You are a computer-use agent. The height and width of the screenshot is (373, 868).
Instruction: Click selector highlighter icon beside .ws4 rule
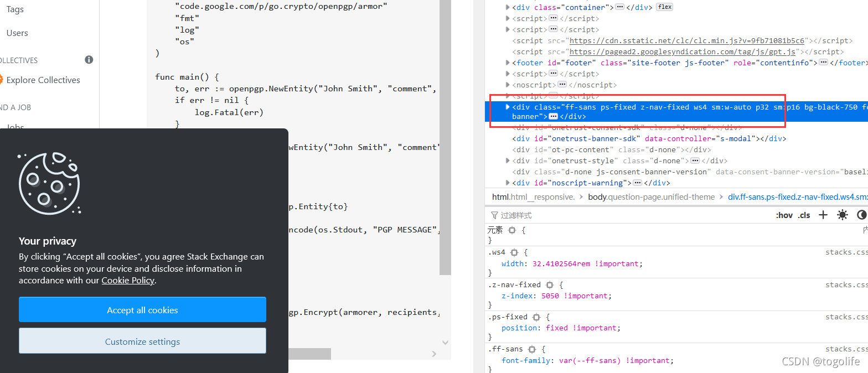click(x=514, y=252)
